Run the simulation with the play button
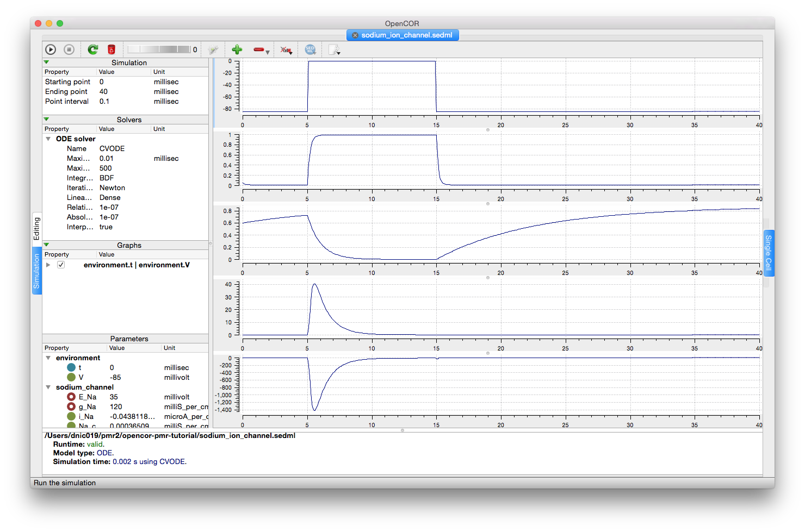The image size is (805, 532). click(51, 49)
